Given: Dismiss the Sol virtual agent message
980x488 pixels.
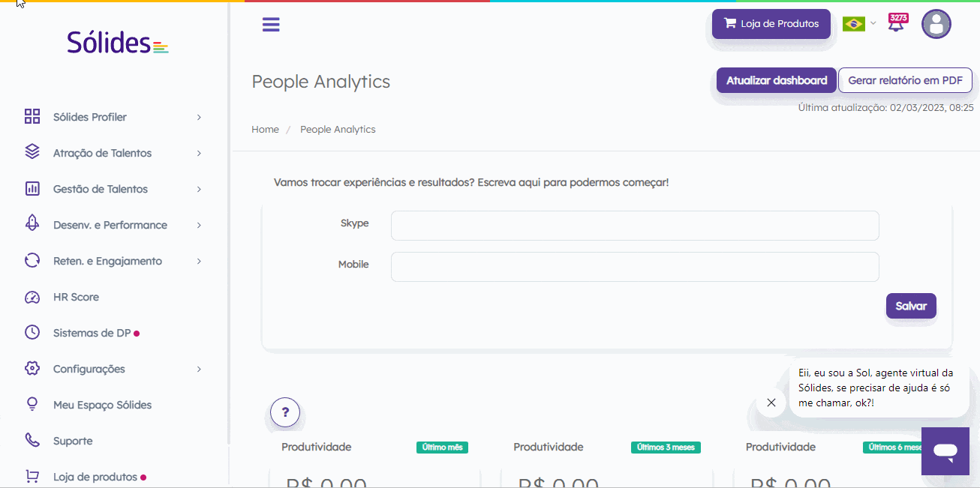Looking at the screenshot, I should tap(771, 403).
